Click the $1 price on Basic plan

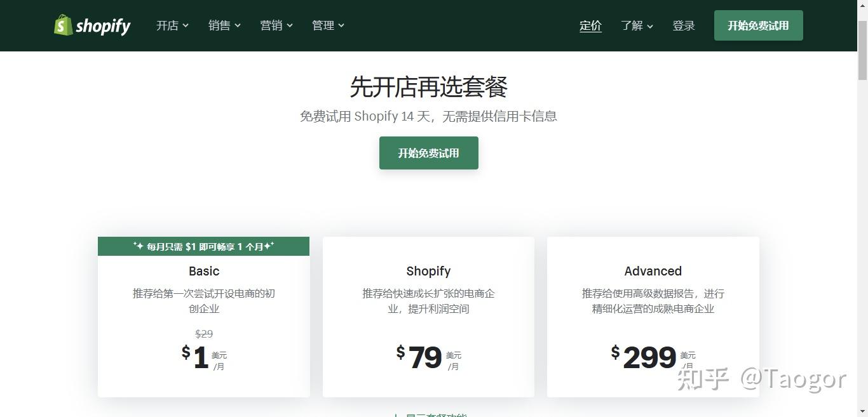pyautogui.click(x=196, y=357)
